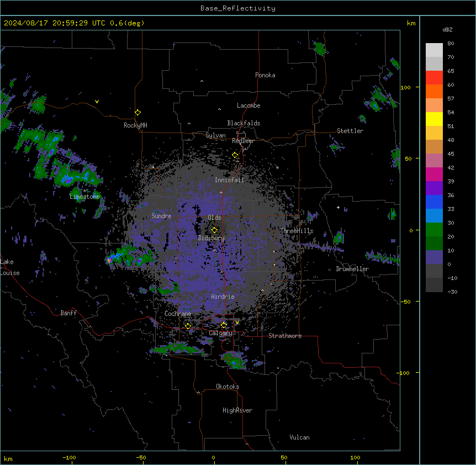This screenshot has height=465, width=476.
Task: Click the Didsbury label
Action: pyautogui.click(x=211, y=238)
